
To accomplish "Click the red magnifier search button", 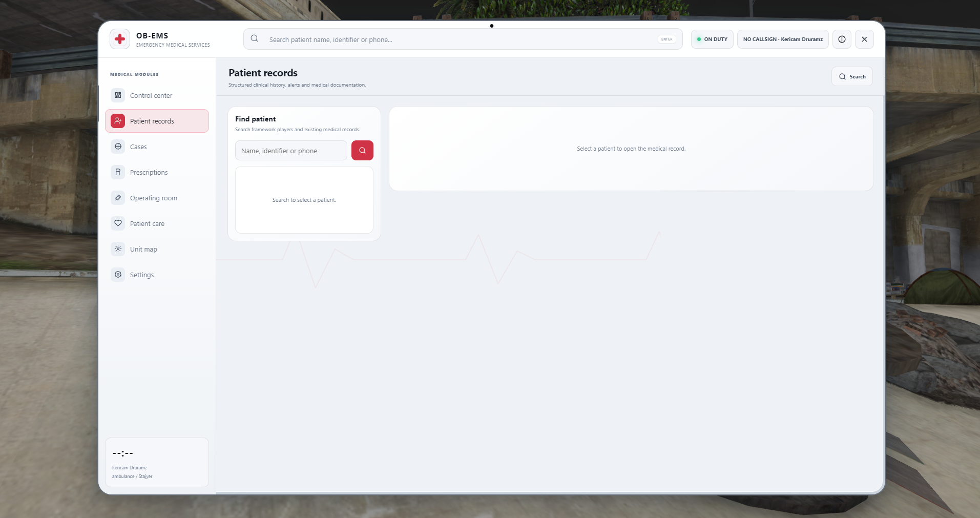I will [362, 151].
